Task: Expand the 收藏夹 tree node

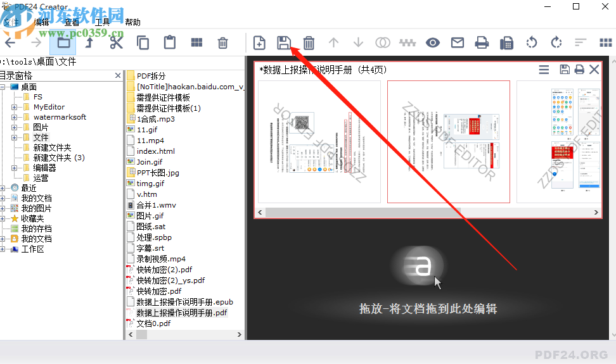Action: (x=3, y=218)
